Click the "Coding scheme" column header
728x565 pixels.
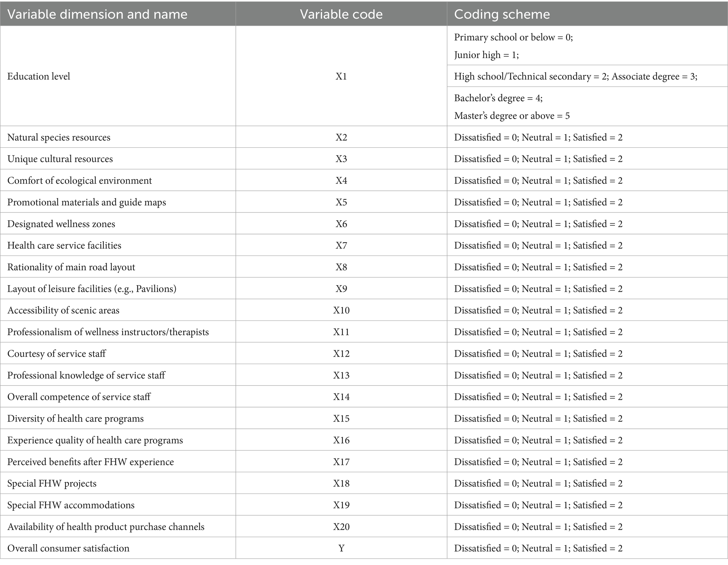coord(502,14)
